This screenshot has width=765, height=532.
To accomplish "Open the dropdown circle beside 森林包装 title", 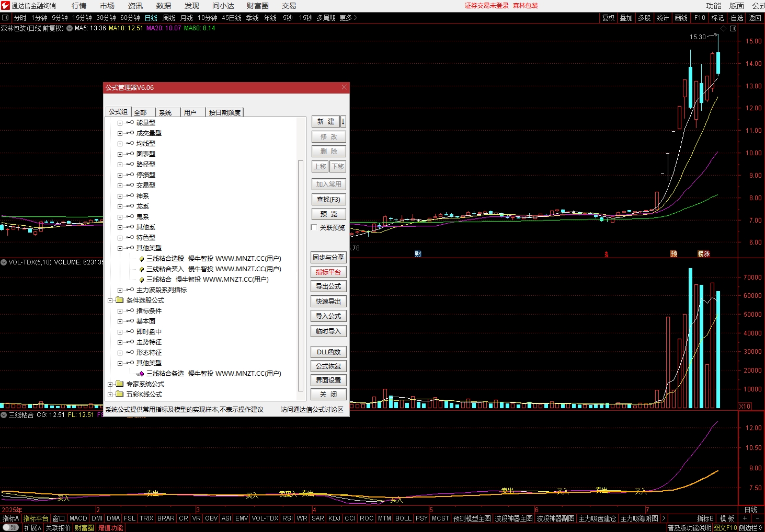I will pos(70,28).
